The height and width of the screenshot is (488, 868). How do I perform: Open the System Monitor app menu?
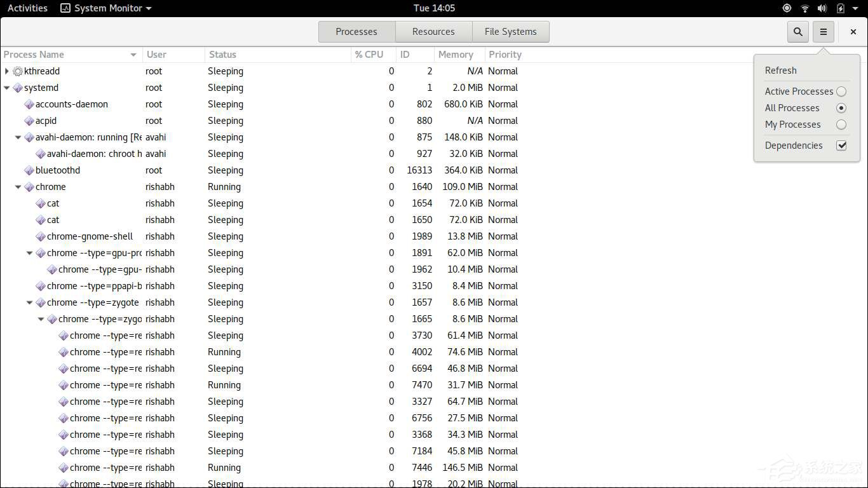pyautogui.click(x=106, y=8)
